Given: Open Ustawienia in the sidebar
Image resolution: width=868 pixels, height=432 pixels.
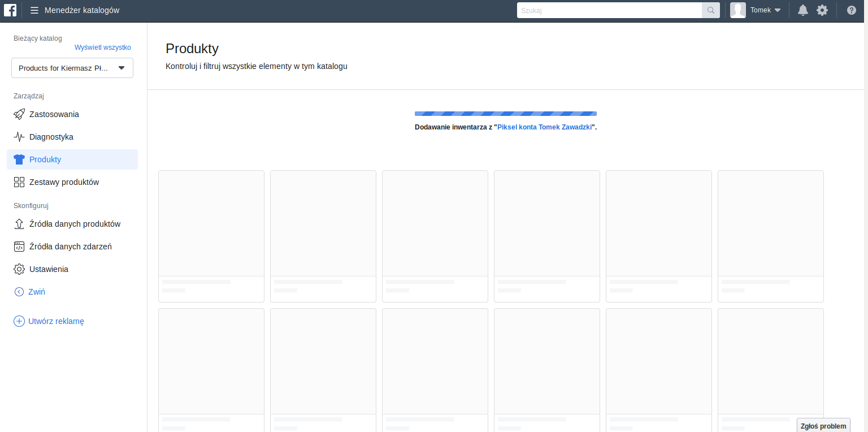Looking at the screenshot, I should click(x=72, y=269).
